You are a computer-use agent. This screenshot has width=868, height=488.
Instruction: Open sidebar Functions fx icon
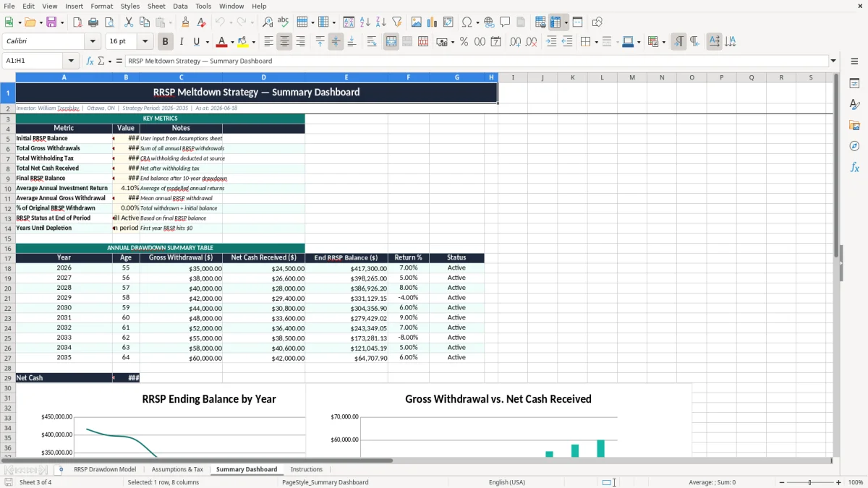tap(854, 167)
